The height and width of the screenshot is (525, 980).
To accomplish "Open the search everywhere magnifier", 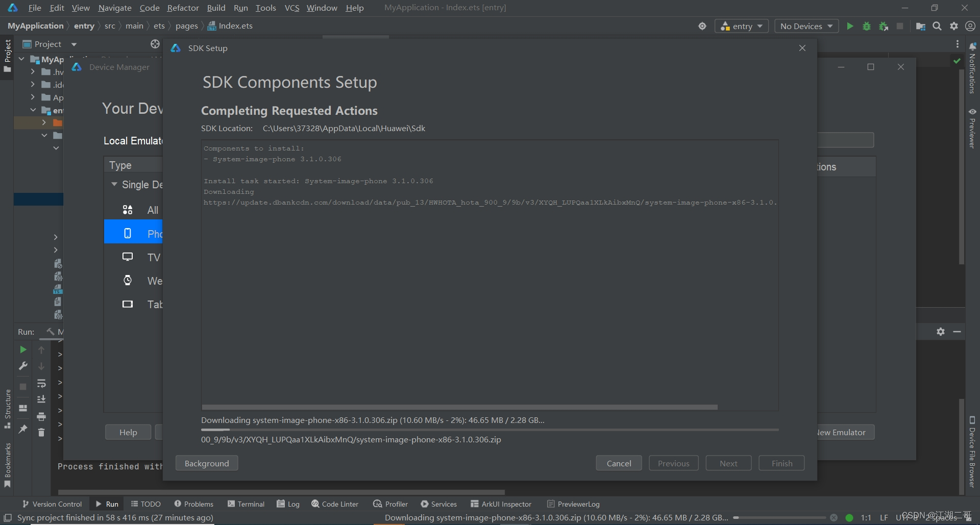I will click(x=937, y=26).
